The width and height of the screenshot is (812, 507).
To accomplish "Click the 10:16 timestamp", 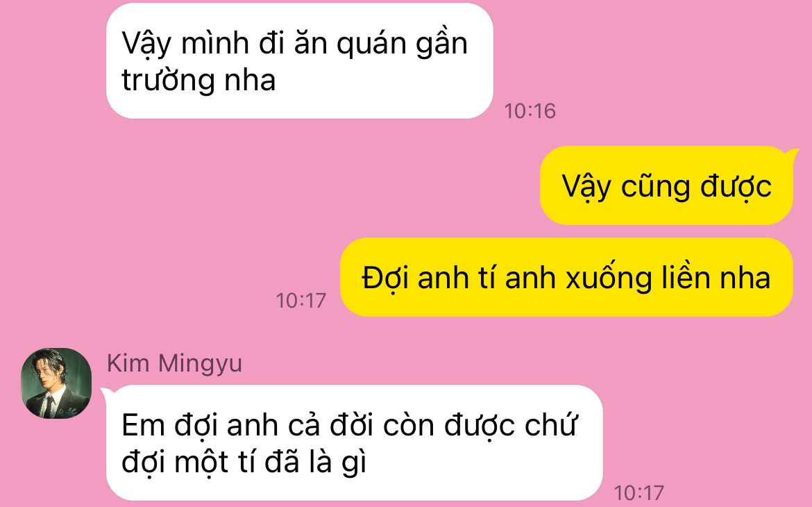I will pos(530,111).
